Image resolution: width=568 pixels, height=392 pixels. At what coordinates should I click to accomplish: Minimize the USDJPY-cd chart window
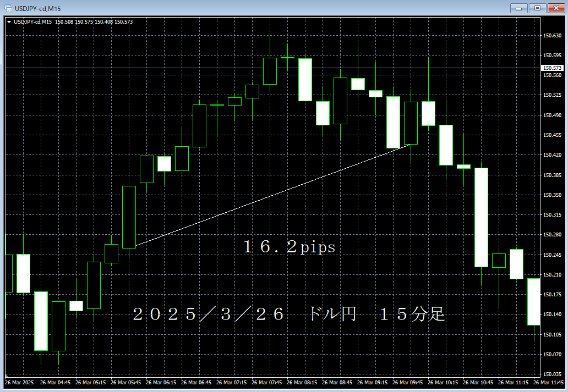519,8
